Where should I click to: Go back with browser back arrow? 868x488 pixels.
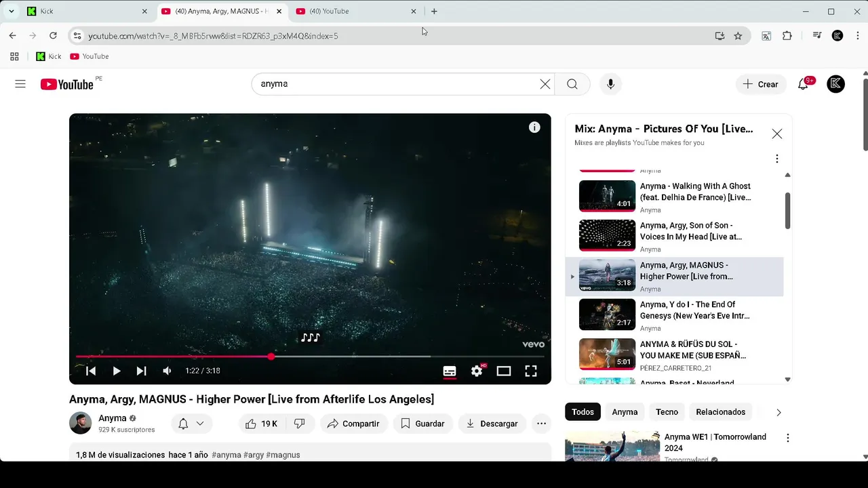pos(12,36)
